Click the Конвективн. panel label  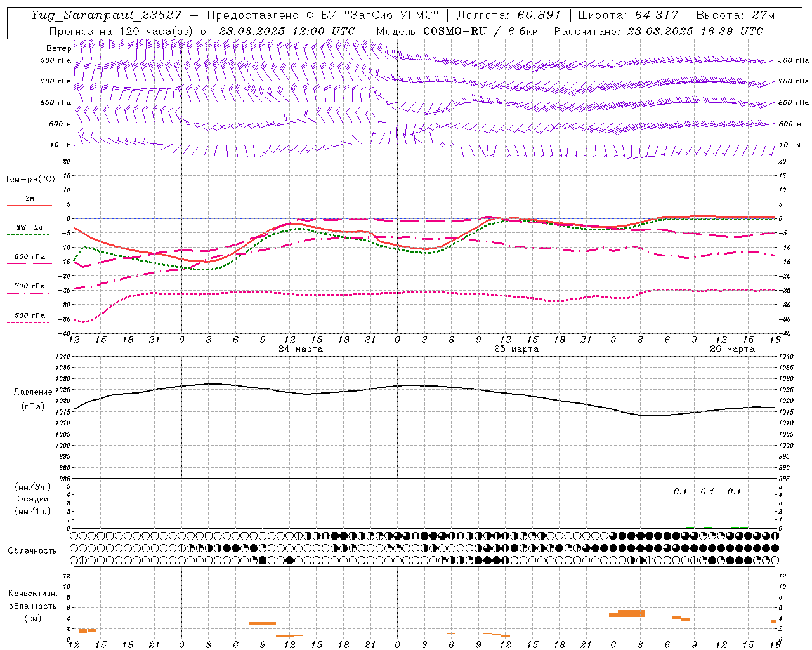(32, 594)
